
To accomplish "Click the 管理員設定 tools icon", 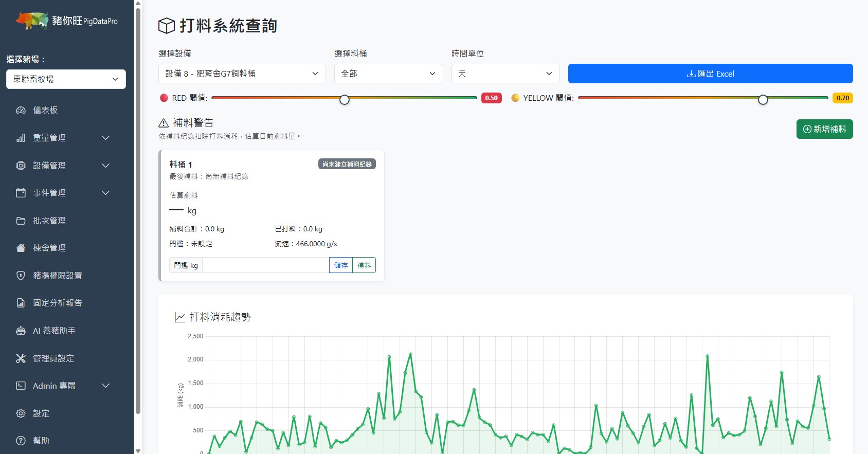I will [21, 358].
